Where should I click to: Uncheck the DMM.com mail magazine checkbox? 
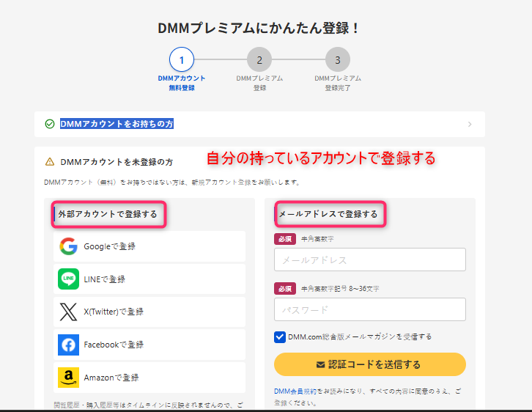pos(280,337)
